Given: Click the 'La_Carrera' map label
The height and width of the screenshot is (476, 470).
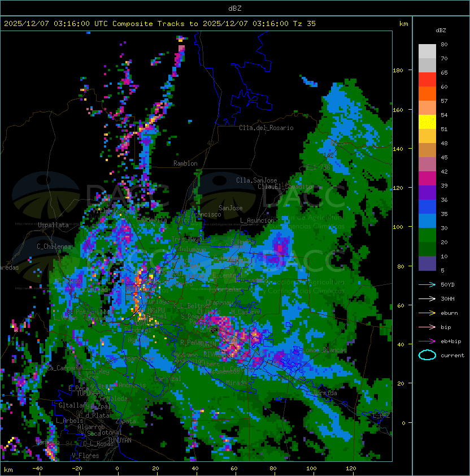Looking at the screenshot, I should point(64,368).
